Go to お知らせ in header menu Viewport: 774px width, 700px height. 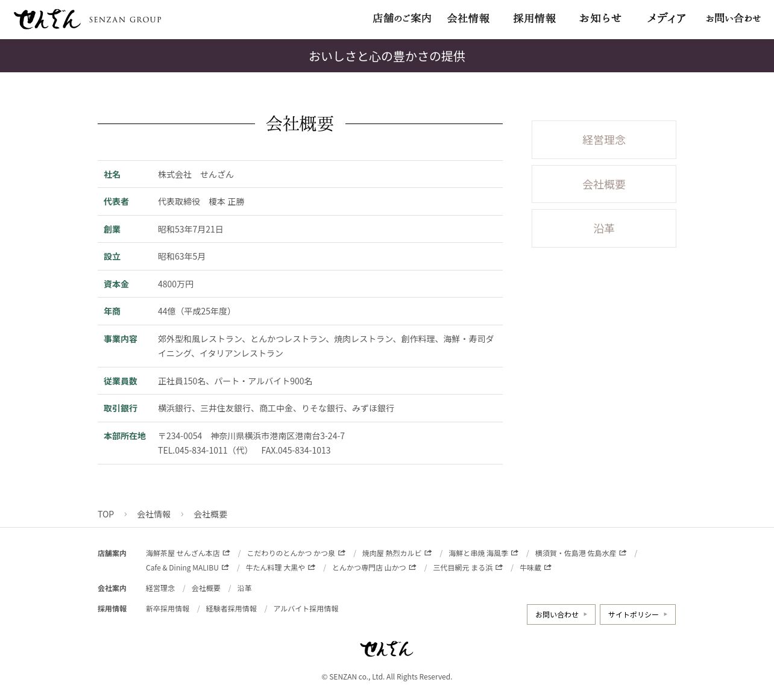tap(600, 19)
